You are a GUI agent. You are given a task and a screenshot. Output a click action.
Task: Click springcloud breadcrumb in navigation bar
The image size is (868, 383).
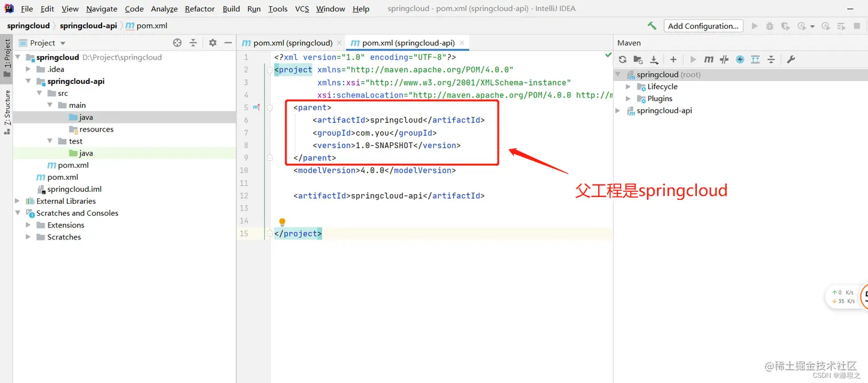point(28,26)
